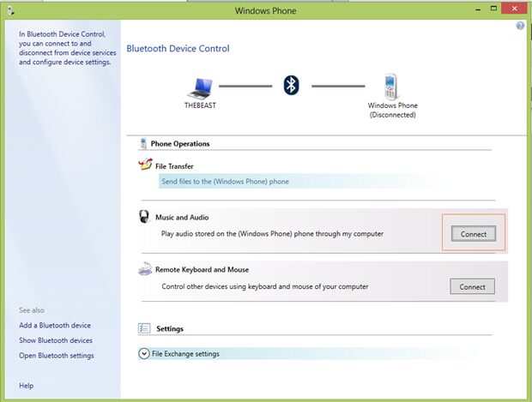Minimize the Windows Phone window
This screenshot has width=532, height=402.
point(478,9)
